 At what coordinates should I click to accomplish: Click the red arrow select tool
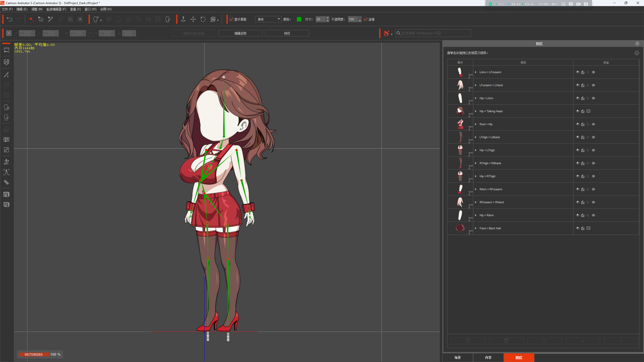(x=31, y=19)
